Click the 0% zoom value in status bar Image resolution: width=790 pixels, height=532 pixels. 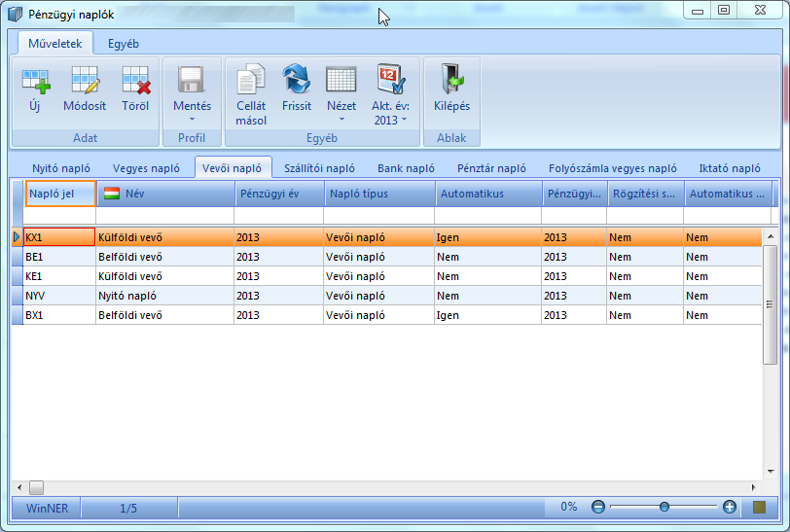click(x=569, y=507)
